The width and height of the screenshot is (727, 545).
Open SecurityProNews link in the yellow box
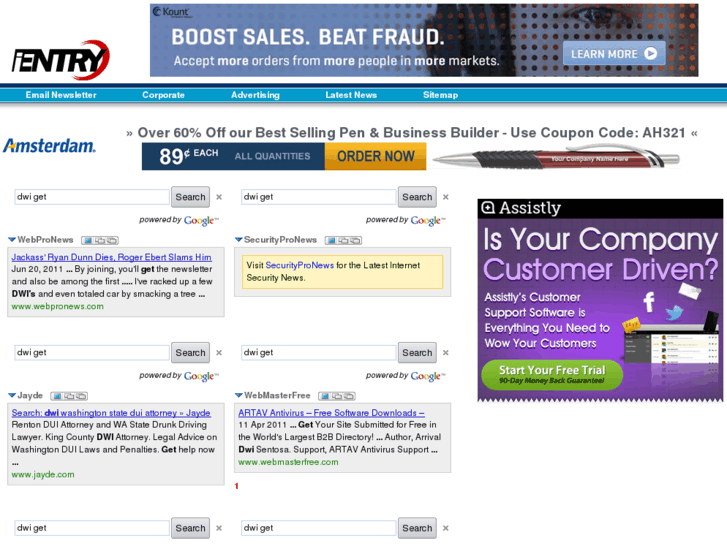(300, 265)
